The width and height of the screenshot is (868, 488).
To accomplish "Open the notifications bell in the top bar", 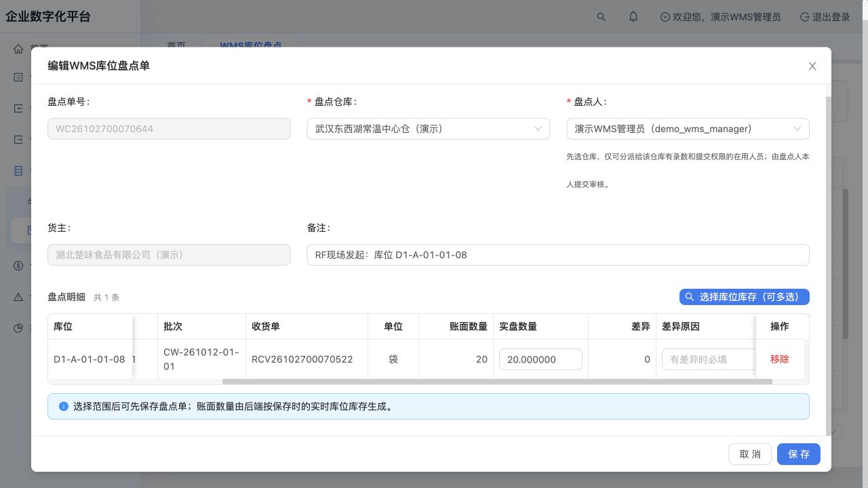I will coord(633,17).
